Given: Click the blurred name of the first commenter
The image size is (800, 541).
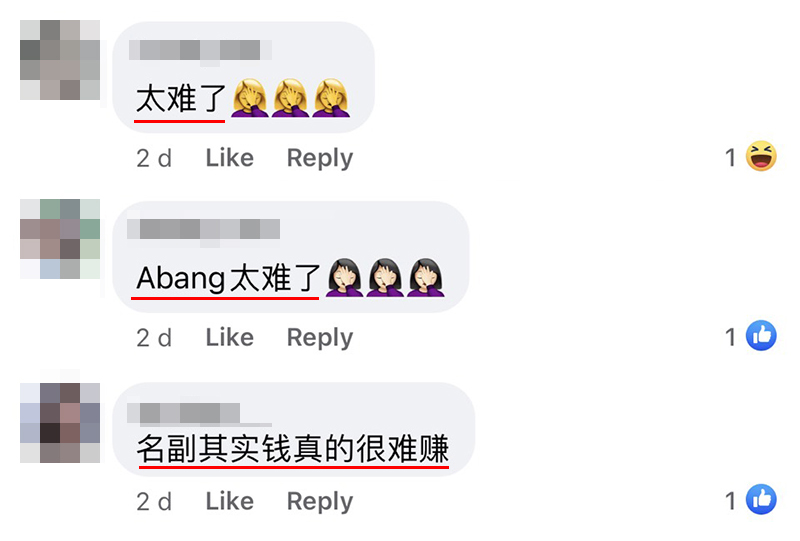Looking at the screenshot, I should 200,51.
